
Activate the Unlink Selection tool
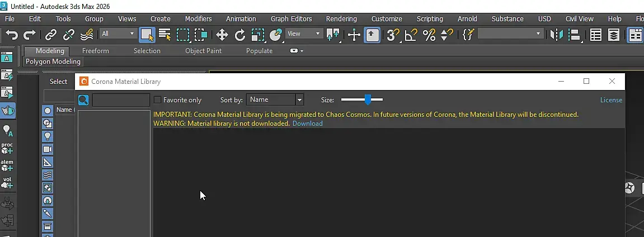pyautogui.click(x=68, y=35)
